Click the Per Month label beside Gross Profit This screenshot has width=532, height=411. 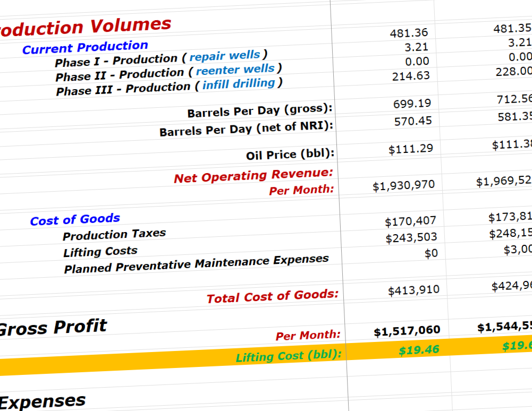point(308,336)
